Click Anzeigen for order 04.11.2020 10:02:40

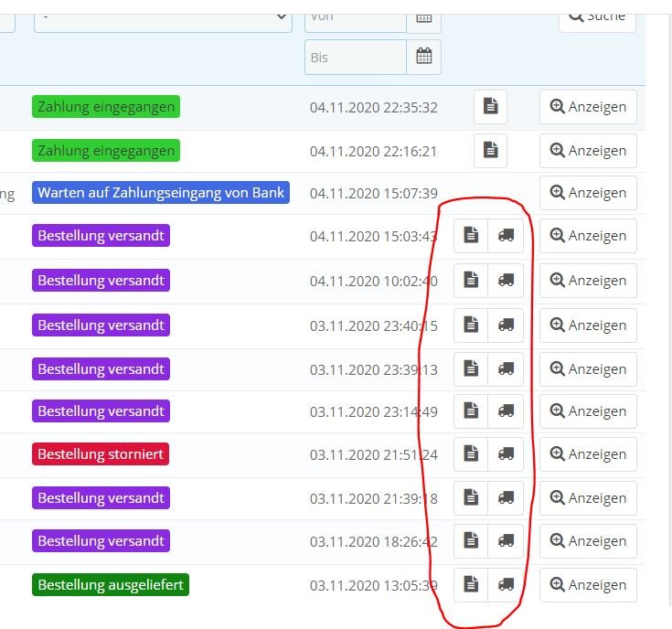tap(588, 281)
